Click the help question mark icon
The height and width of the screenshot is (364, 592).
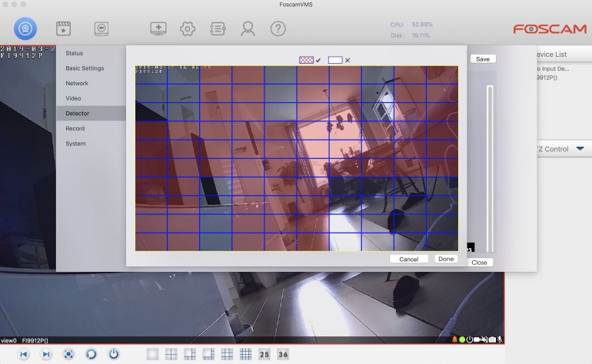(x=278, y=29)
